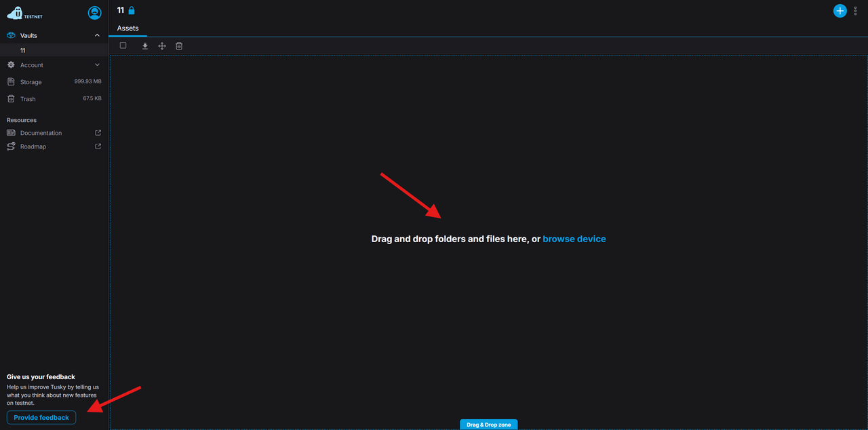Click the browse device link

pyautogui.click(x=574, y=239)
